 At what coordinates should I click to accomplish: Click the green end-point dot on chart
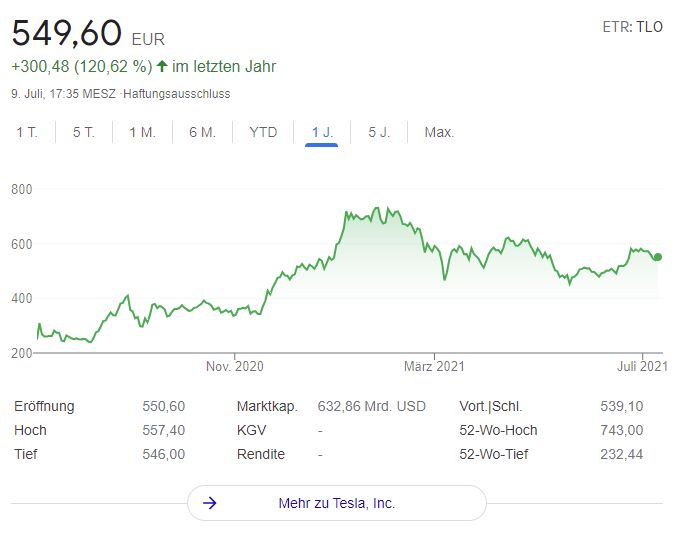(657, 257)
